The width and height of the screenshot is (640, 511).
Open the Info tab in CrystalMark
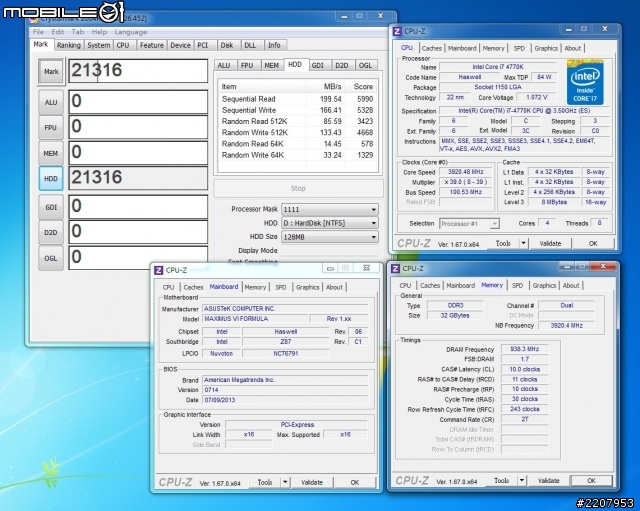(x=274, y=45)
